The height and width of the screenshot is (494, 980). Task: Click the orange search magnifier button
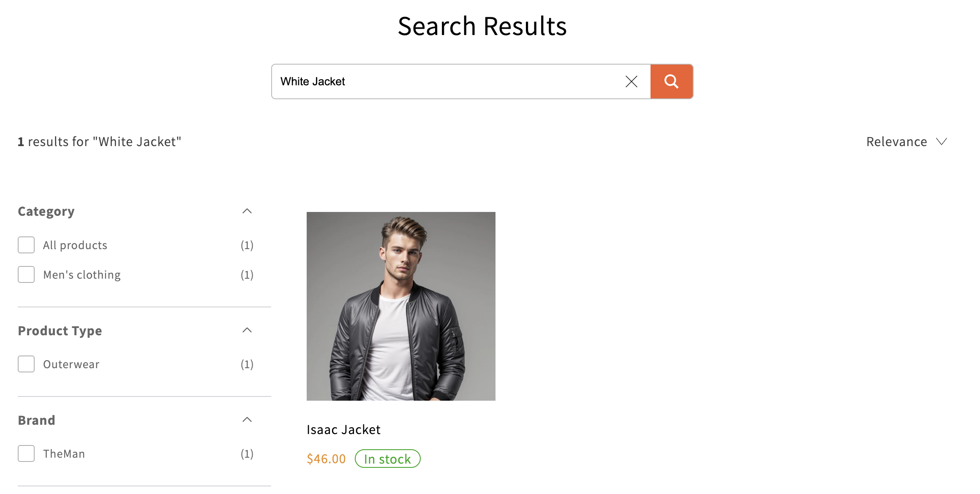point(671,81)
